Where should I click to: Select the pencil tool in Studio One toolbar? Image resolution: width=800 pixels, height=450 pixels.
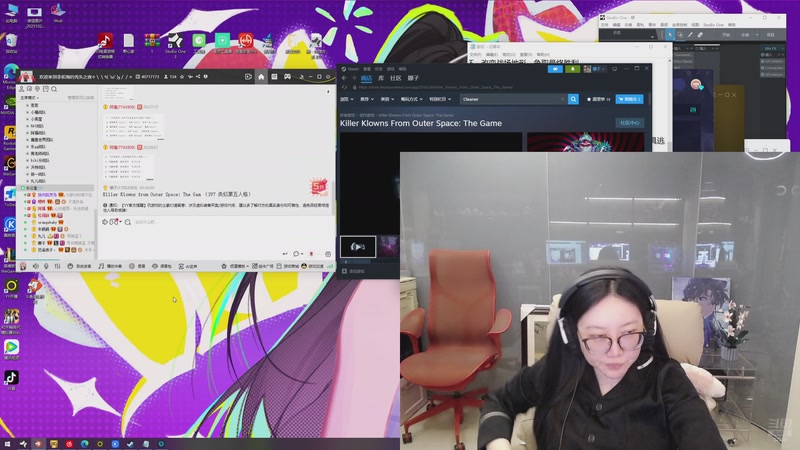point(690,35)
